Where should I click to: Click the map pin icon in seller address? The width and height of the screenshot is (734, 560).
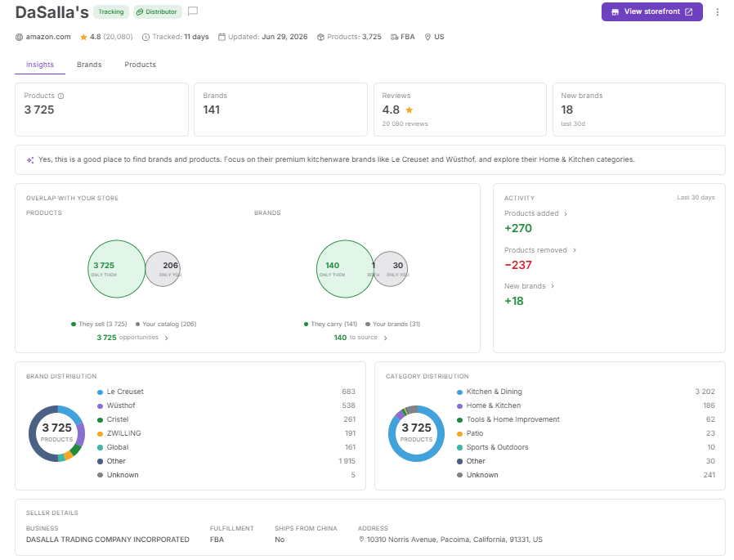coord(361,540)
